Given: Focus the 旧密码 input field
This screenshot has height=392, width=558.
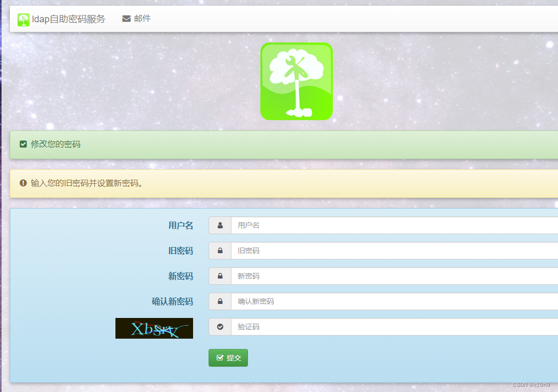Looking at the screenshot, I should click(x=394, y=251).
